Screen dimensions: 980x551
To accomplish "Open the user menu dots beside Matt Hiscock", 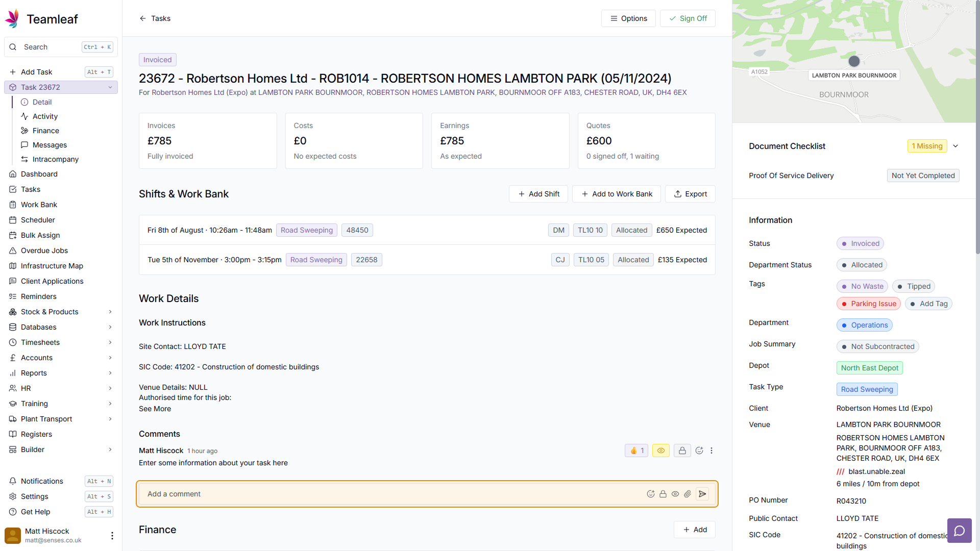I will click(x=112, y=535).
